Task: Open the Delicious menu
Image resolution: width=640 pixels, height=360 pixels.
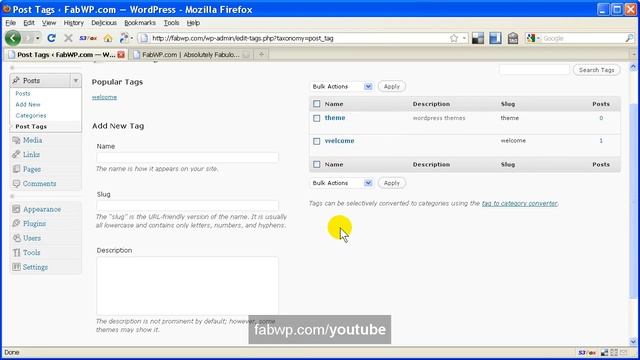Action: point(104,23)
